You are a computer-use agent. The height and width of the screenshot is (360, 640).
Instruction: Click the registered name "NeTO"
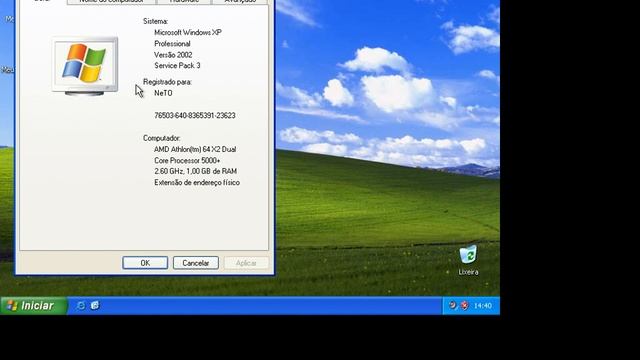[163, 93]
